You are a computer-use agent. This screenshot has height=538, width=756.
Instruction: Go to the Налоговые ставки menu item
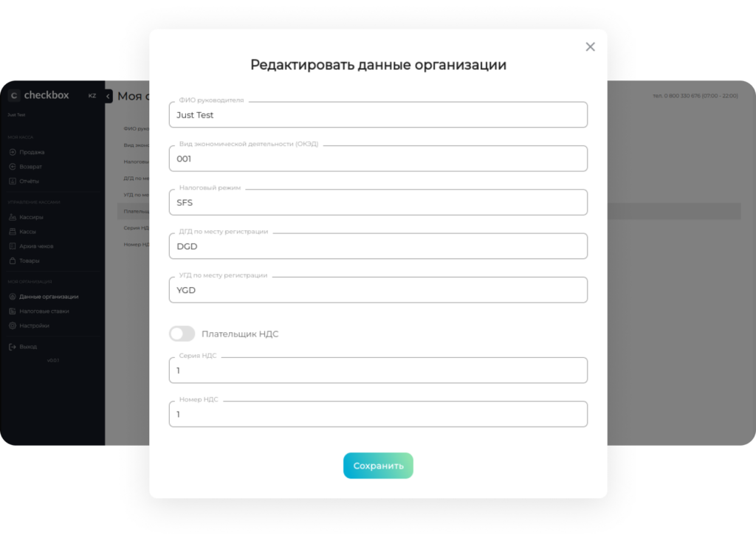44,311
